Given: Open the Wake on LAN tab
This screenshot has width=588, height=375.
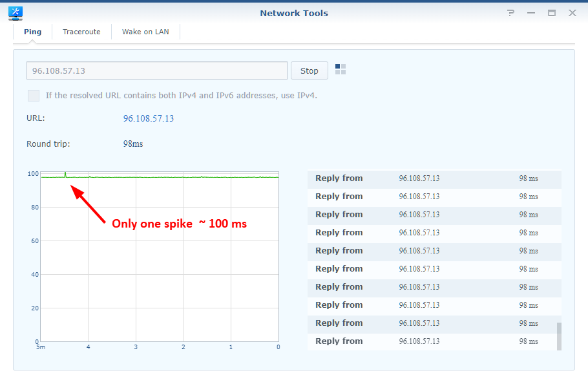Looking at the screenshot, I should (145, 31).
